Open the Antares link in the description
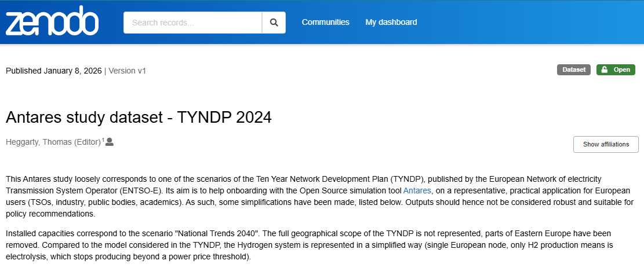Viewport: 644px width, 275px height. coord(417,190)
